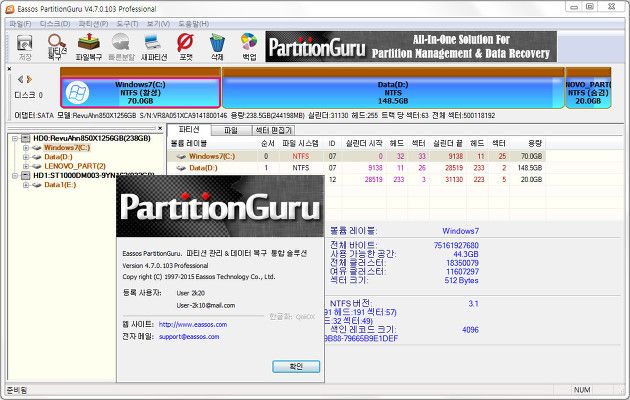Select HD0:RevuAhn850X1256GB(238GB) label in tree
Viewport: 630px width, 400px height.
pyautogui.click(x=92, y=139)
